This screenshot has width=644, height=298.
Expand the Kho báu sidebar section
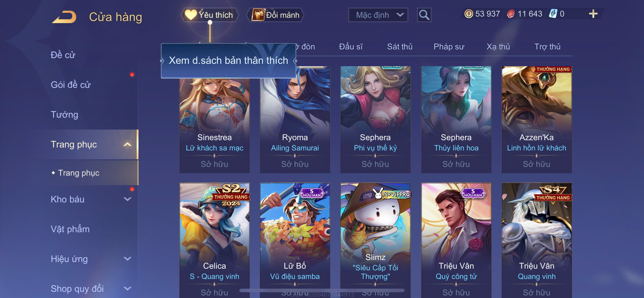click(127, 199)
